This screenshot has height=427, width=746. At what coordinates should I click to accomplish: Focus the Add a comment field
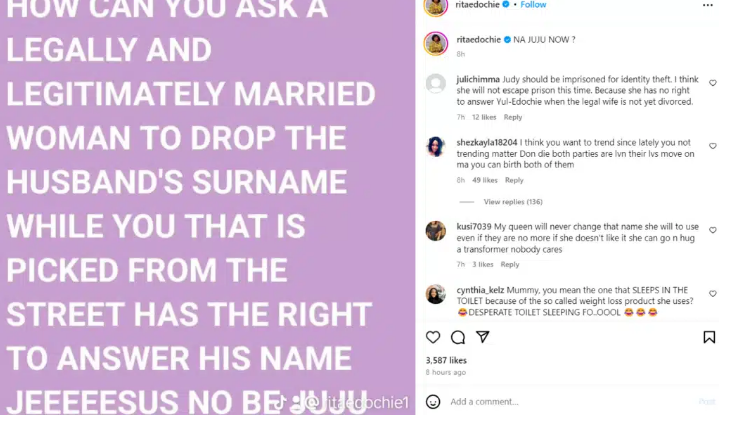pyautogui.click(x=571, y=402)
